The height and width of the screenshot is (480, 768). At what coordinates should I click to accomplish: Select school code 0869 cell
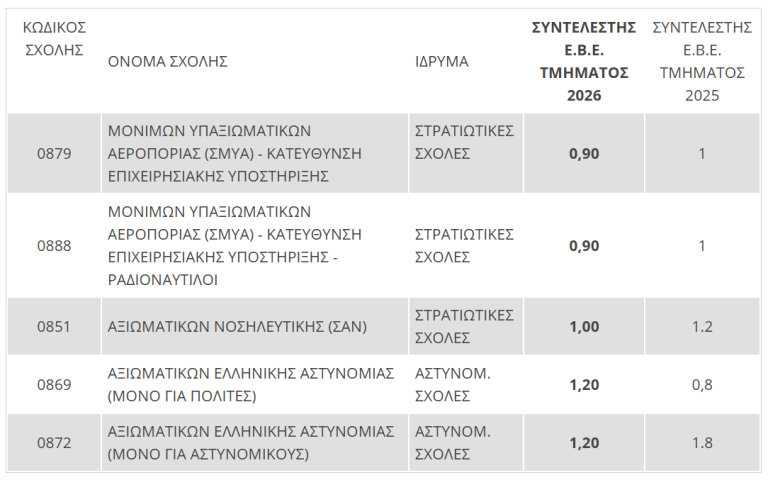(x=54, y=384)
